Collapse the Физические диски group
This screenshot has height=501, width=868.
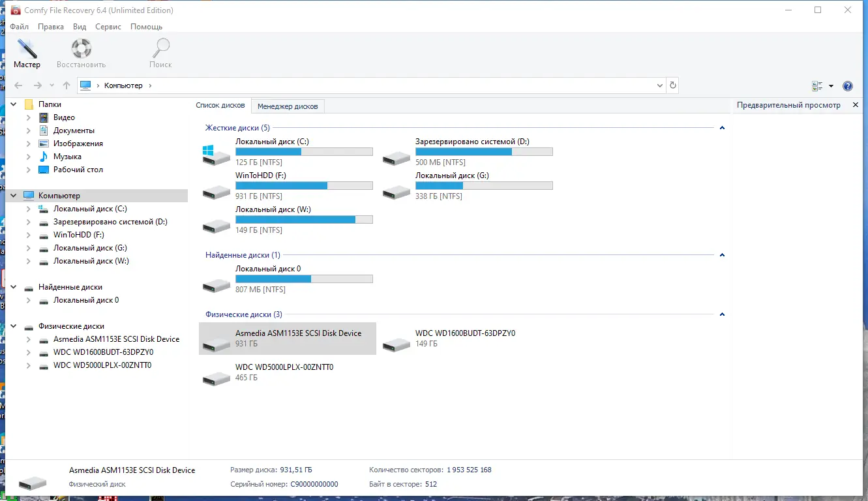point(722,314)
